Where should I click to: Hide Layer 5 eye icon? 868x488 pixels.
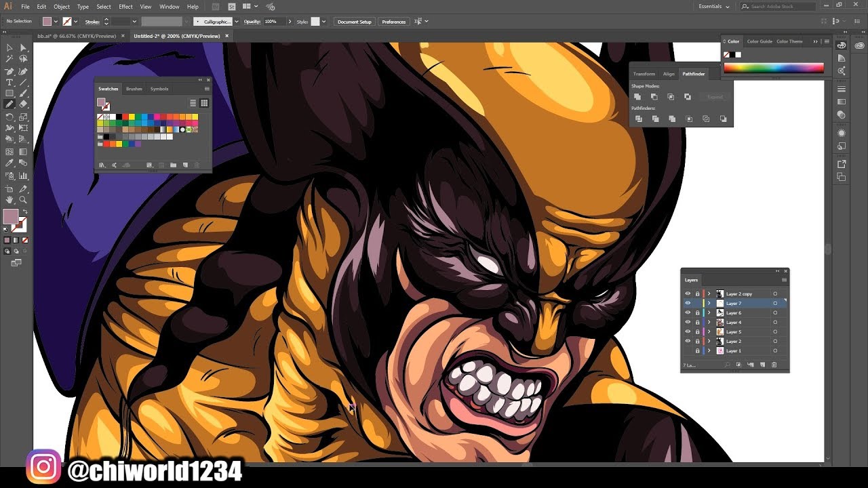coord(688,331)
